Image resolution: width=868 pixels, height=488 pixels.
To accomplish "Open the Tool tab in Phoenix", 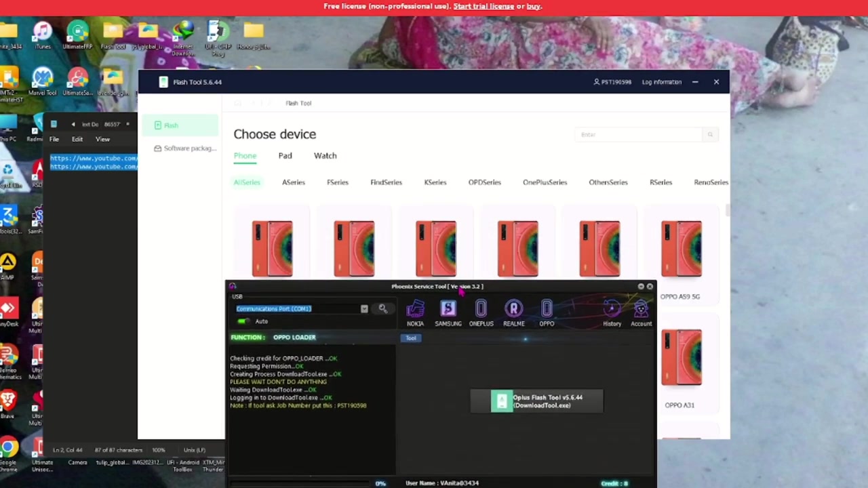I will 411,338.
